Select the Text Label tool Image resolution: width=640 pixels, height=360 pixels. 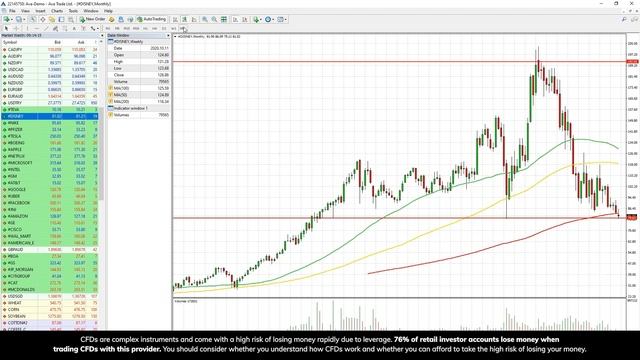pyautogui.click(x=84, y=28)
